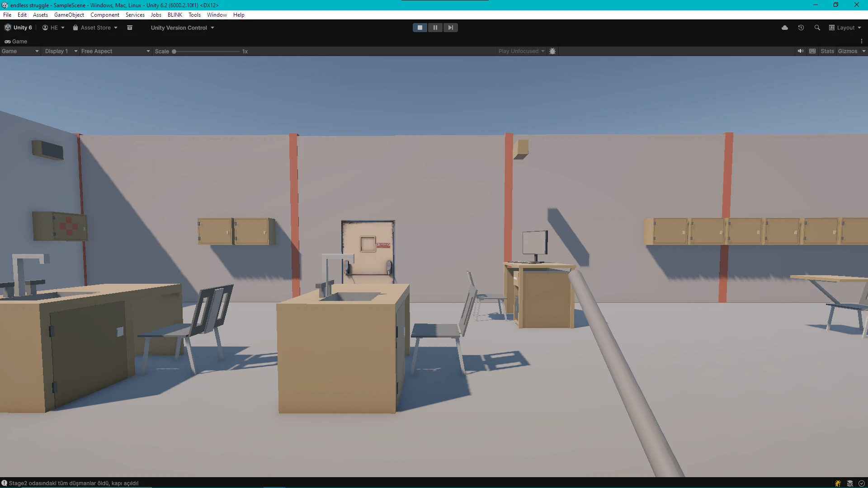Open the GameObject menu
868x488 pixels.
coord(69,15)
